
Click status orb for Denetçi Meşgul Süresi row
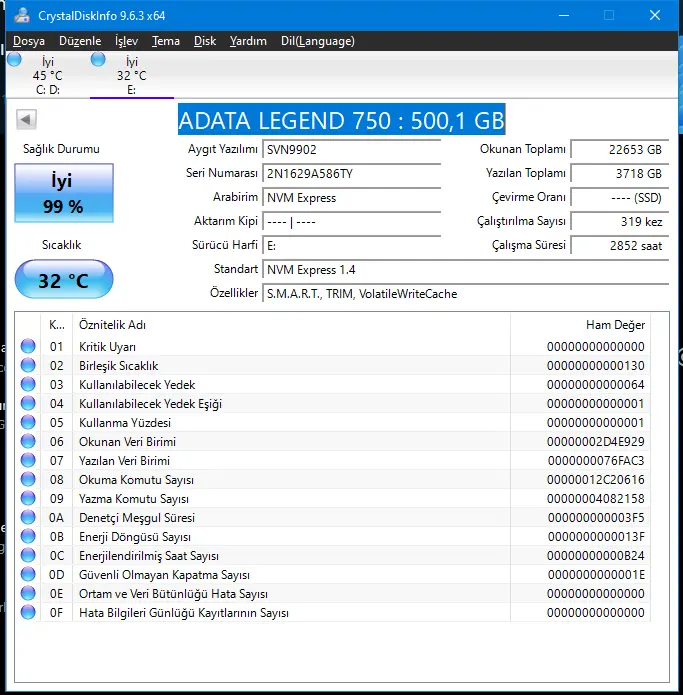pos(28,518)
